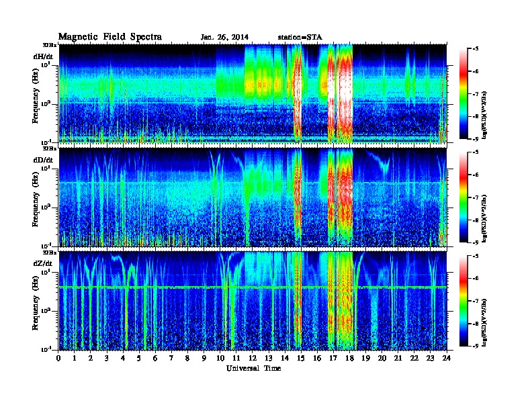Click the "2" hour tick label

(x=91, y=359)
